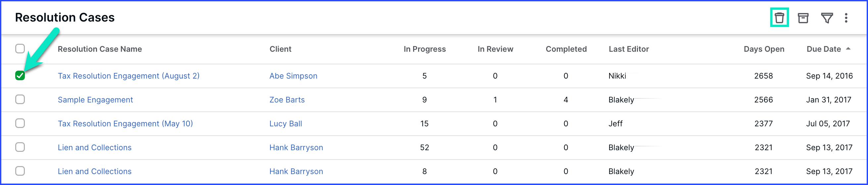Toggle the select-all header checkbox
This screenshot has width=868, height=185.
(x=20, y=49)
